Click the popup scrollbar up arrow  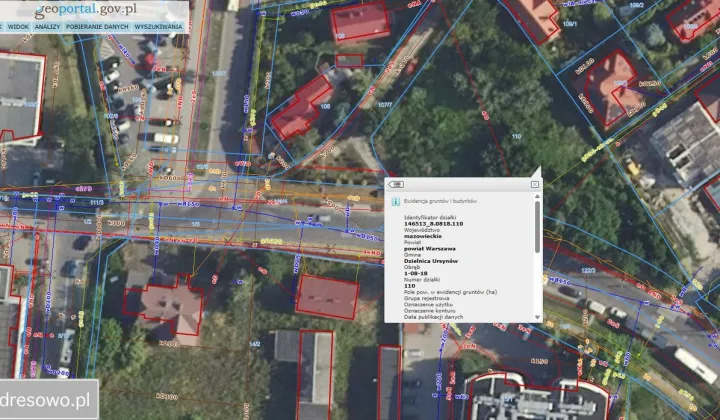(537, 196)
